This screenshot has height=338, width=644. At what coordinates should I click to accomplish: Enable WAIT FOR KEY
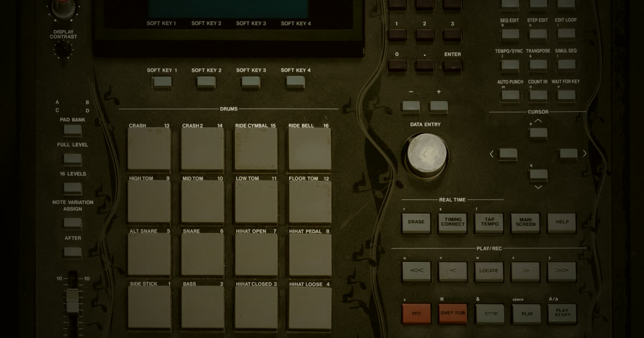(566, 95)
